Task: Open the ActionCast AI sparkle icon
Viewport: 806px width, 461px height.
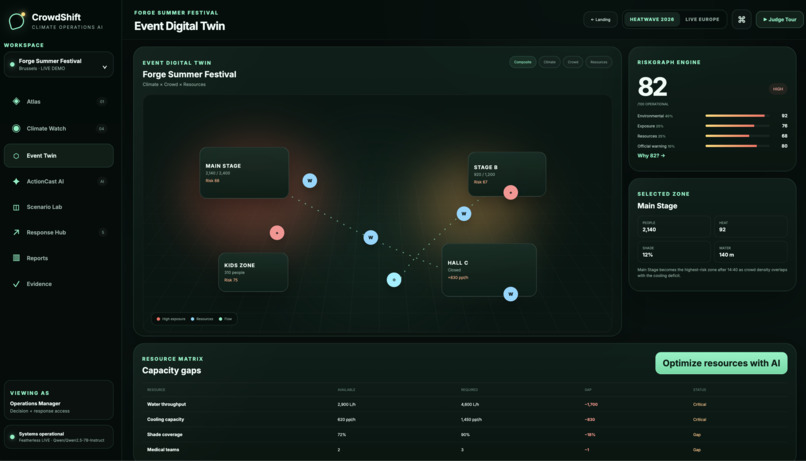Action: [16, 181]
